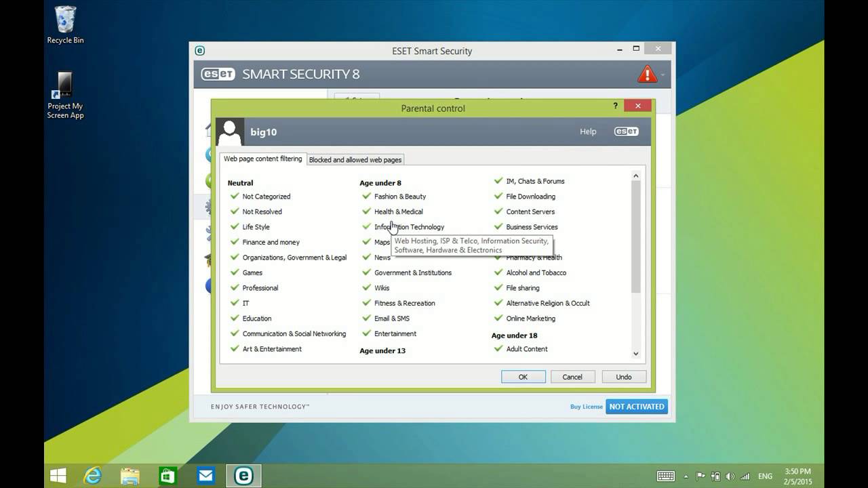Click the Age under 18 heading
Screen dimensions: 868x488
tap(514, 335)
